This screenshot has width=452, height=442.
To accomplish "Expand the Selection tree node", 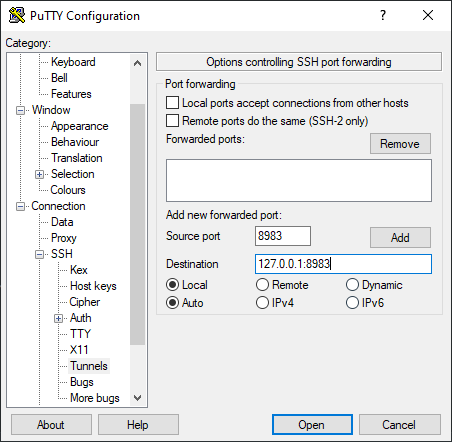I will pos(39,174).
